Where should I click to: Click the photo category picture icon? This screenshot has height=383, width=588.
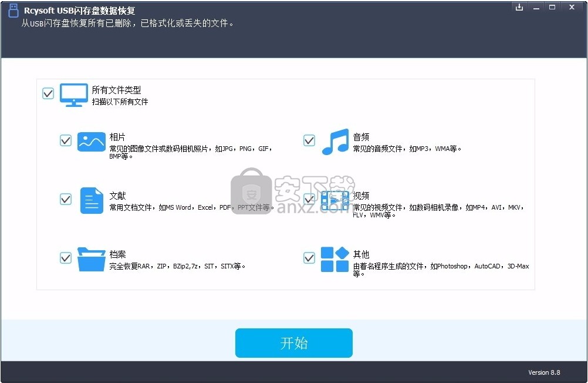tap(91, 142)
